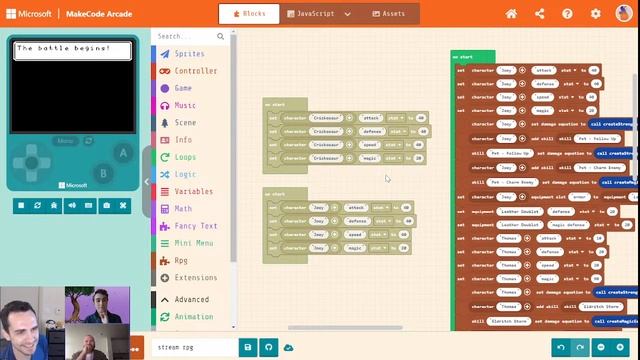This screenshot has width=640, height=360.
Task: Open the Rpg category
Action: tap(190, 260)
